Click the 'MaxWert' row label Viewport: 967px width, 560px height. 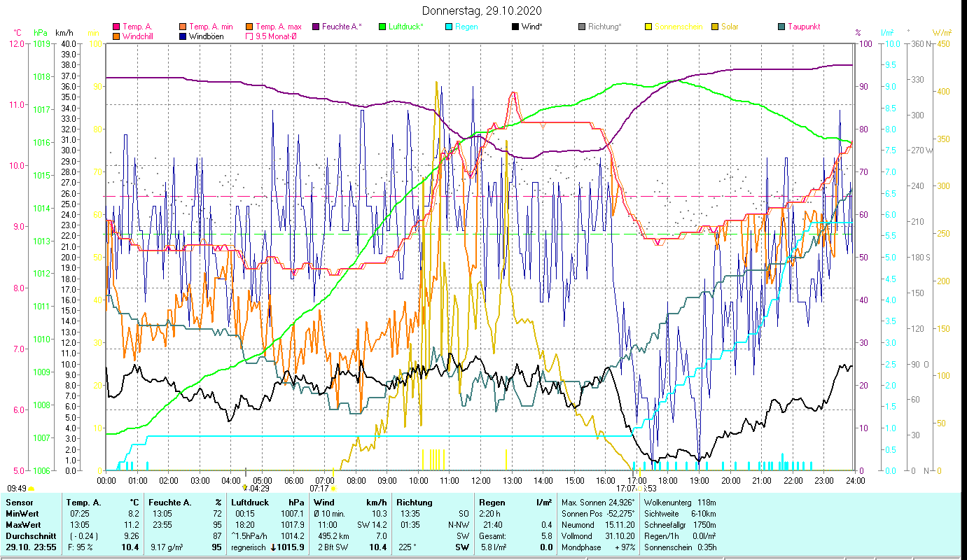click(23, 525)
